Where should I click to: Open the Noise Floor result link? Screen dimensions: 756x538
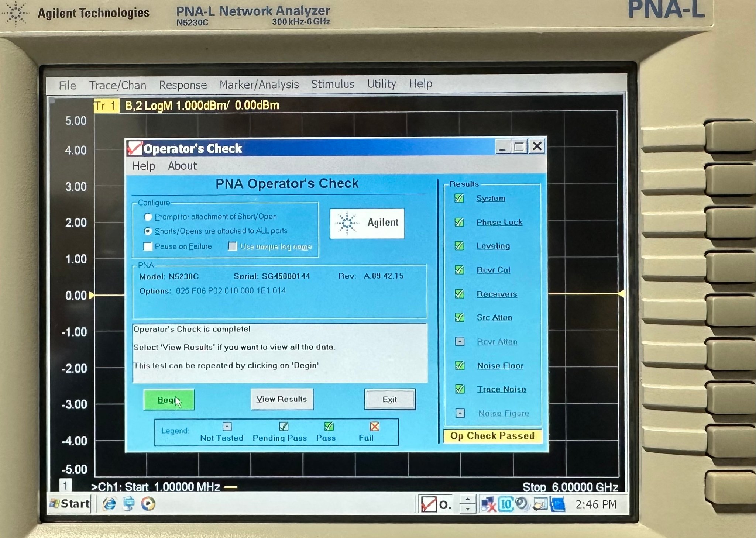tap(500, 366)
